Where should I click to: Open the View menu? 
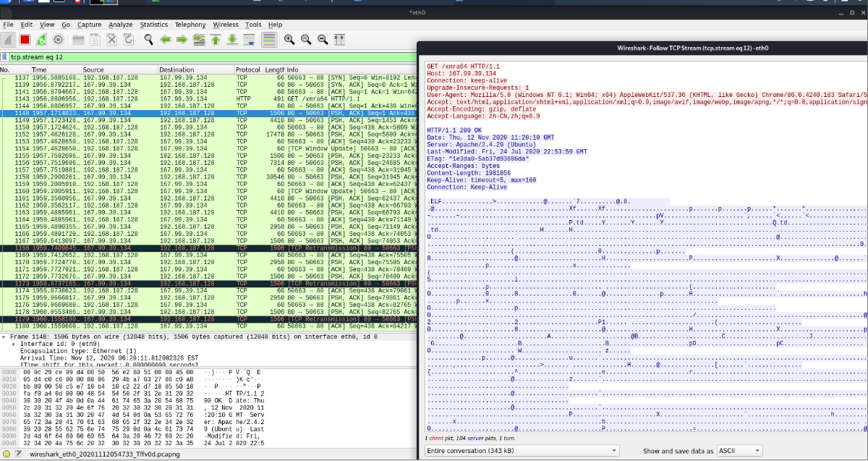46,25
